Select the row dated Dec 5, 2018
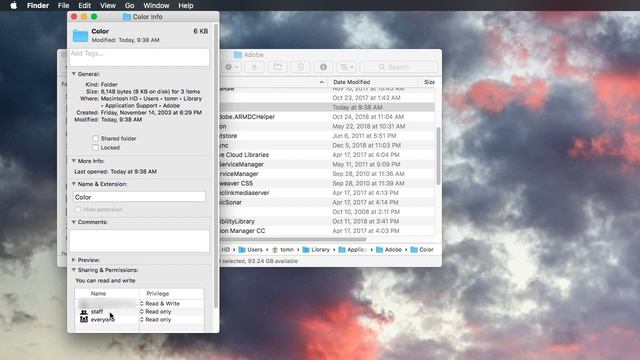The width and height of the screenshot is (640, 360). click(327, 145)
